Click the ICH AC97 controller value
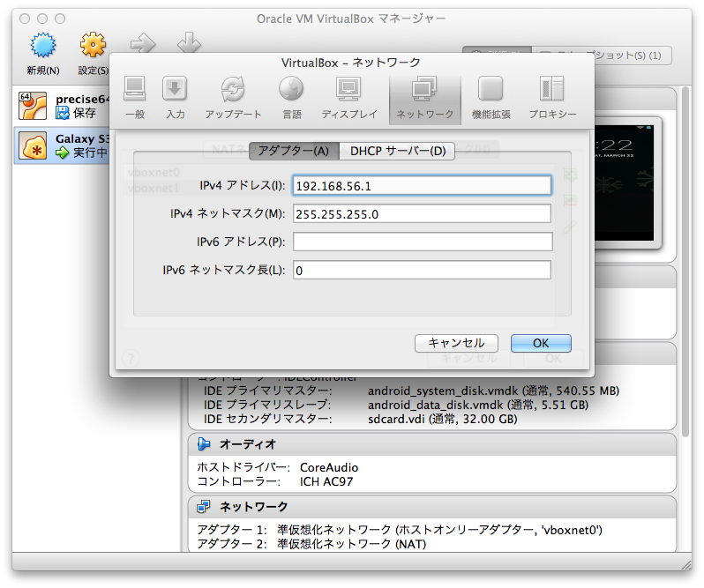Screen dimensions: 704x588 (x=326, y=481)
